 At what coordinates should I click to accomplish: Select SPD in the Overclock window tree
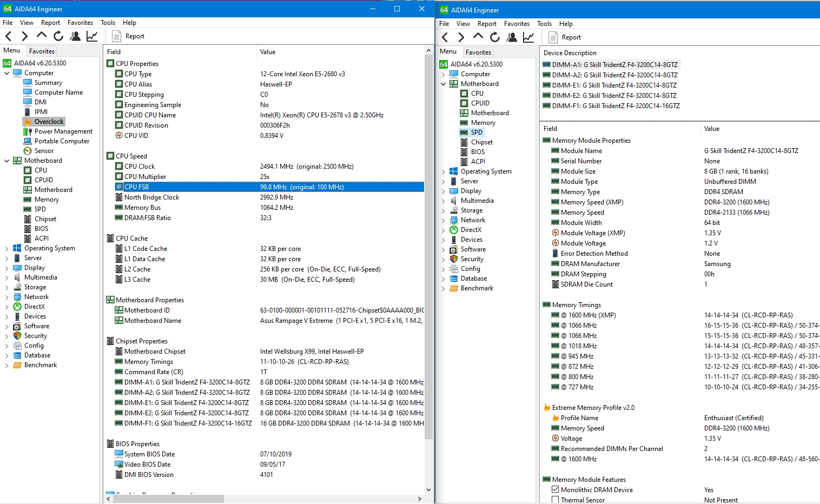tap(40, 209)
